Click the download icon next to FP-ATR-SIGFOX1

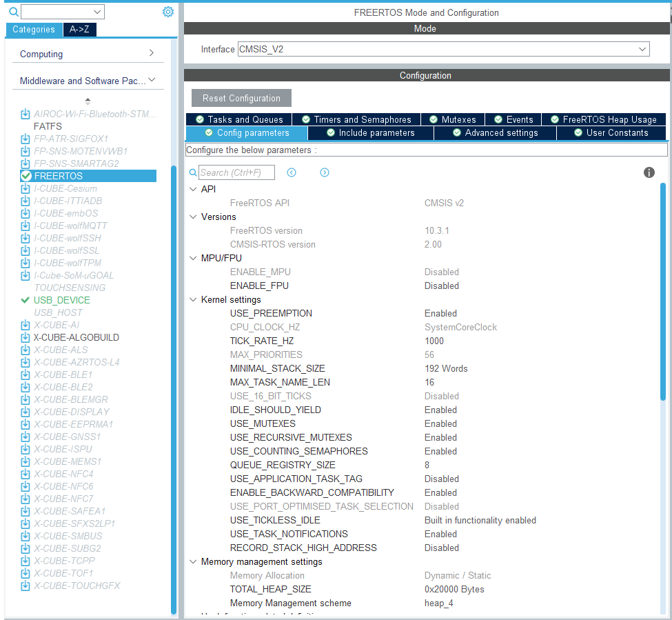pyautogui.click(x=26, y=139)
